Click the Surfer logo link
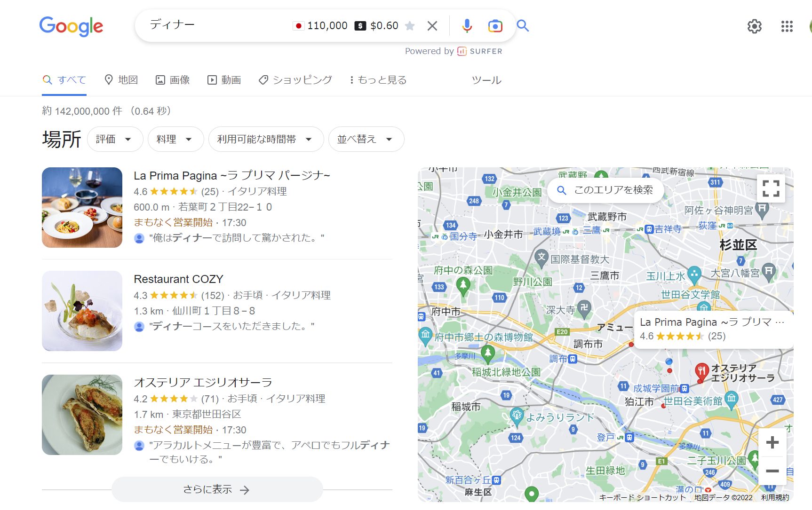Image resolution: width=812 pixels, height=510 pixels. coord(479,51)
